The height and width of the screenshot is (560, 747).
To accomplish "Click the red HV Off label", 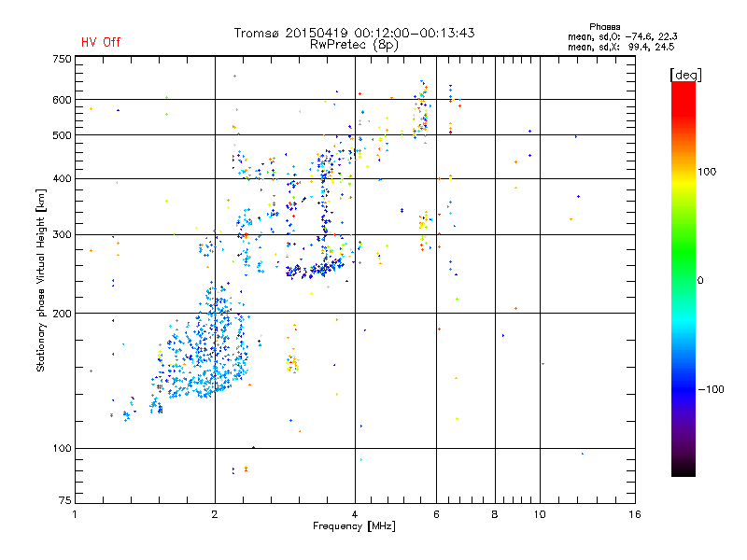I will [x=101, y=42].
